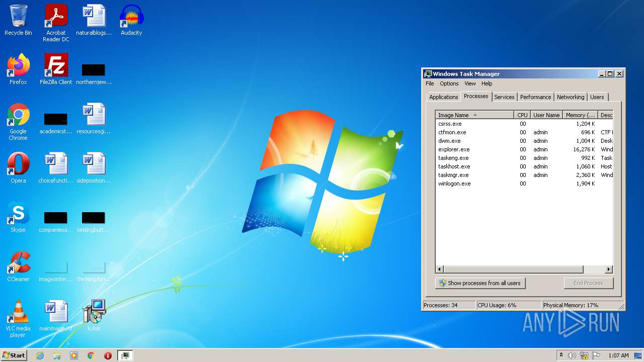Click the process list scroll right arrow
The width and height of the screenshot is (644, 362).
[609, 269]
